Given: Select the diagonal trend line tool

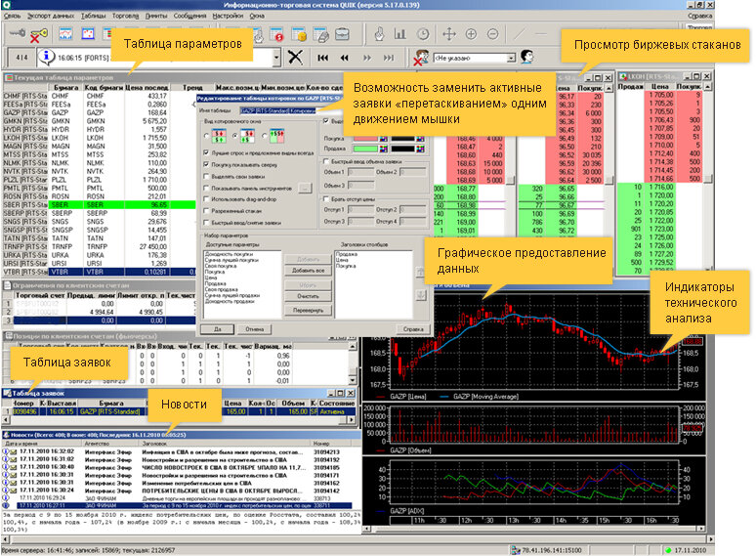Looking at the screenshot, I should coord(520,34).
